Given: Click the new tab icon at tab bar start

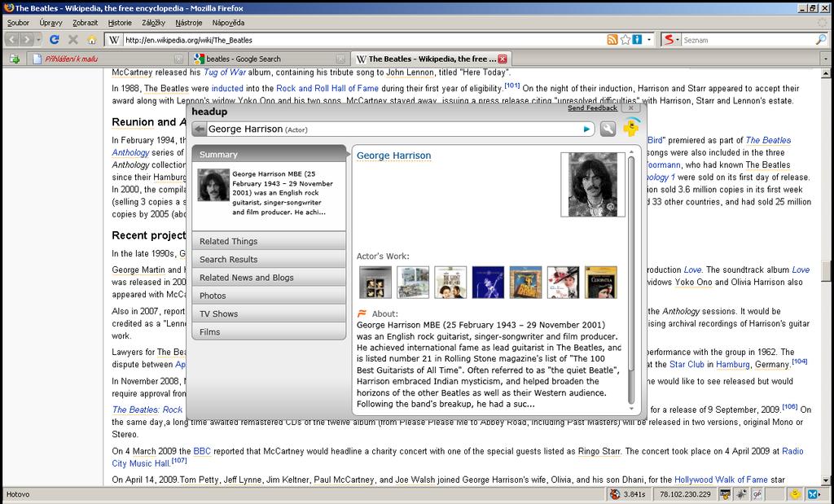Looking at the screenshot, I should [15, 59].
